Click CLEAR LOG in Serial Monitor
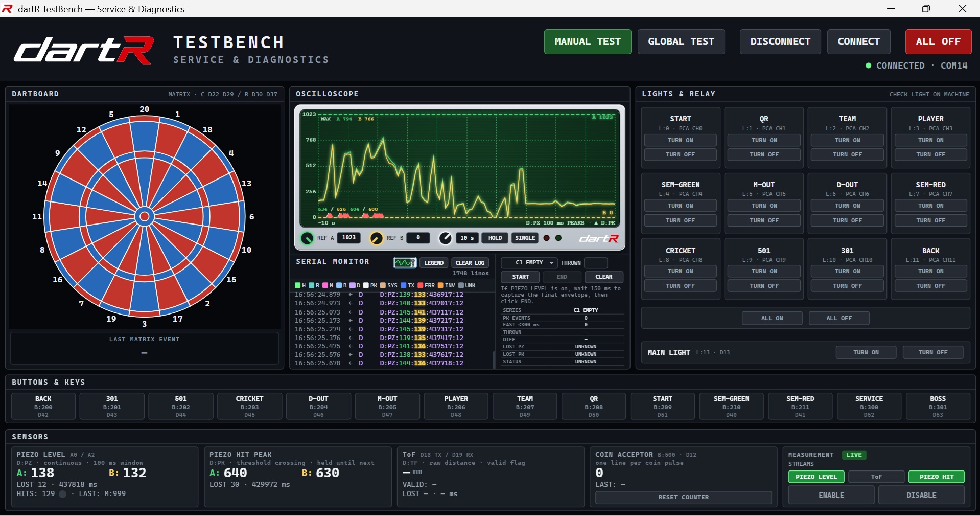 [x=470, y=263]
